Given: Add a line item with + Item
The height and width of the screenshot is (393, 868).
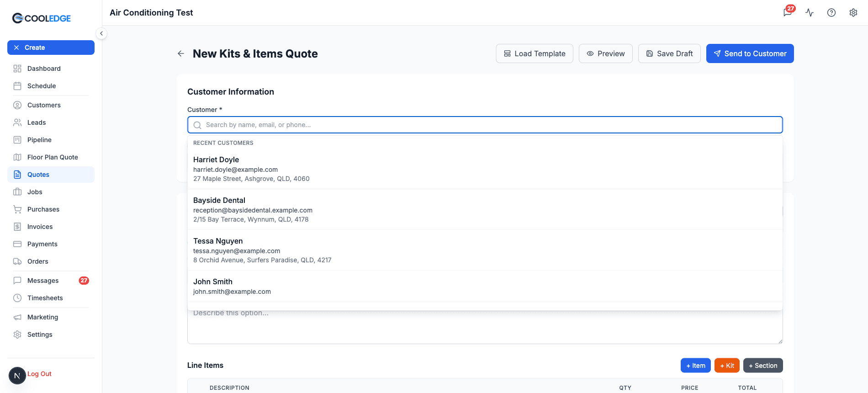Looking at the screenshot, I should pyautogui.click(x=696, y=366).
